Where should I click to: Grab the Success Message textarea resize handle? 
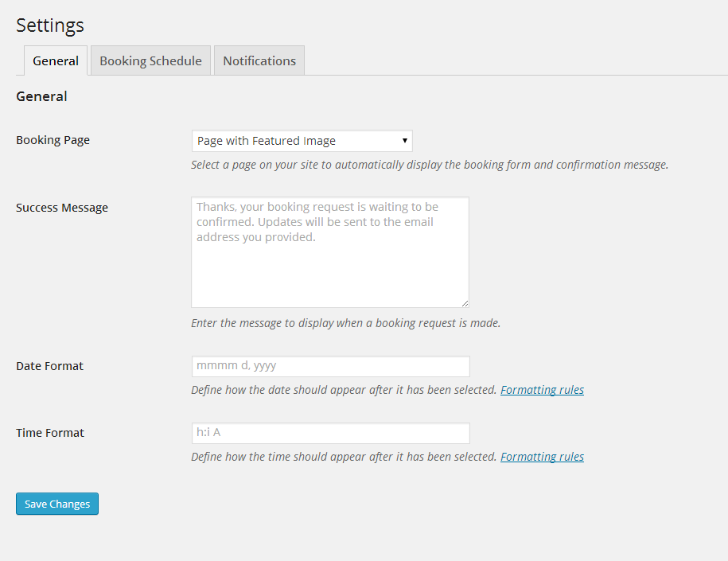click(x=465, y=303)
